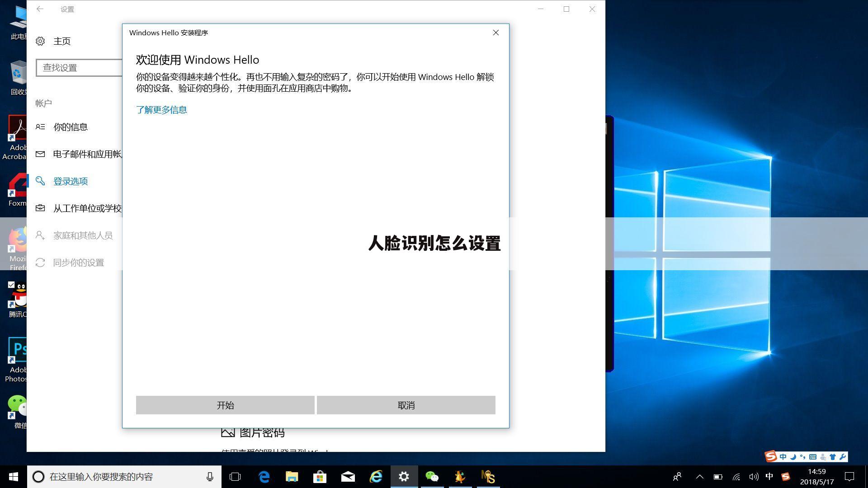The width and height of the screenshot is (868, 488).
Task: Open Microsoft Store from taskbar
Action: click(320, 477)
